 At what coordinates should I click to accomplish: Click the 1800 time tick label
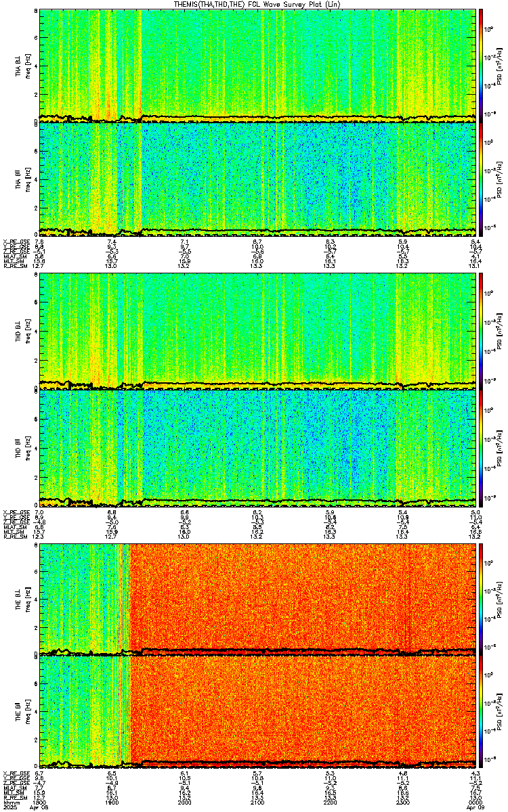pos(39,802)
